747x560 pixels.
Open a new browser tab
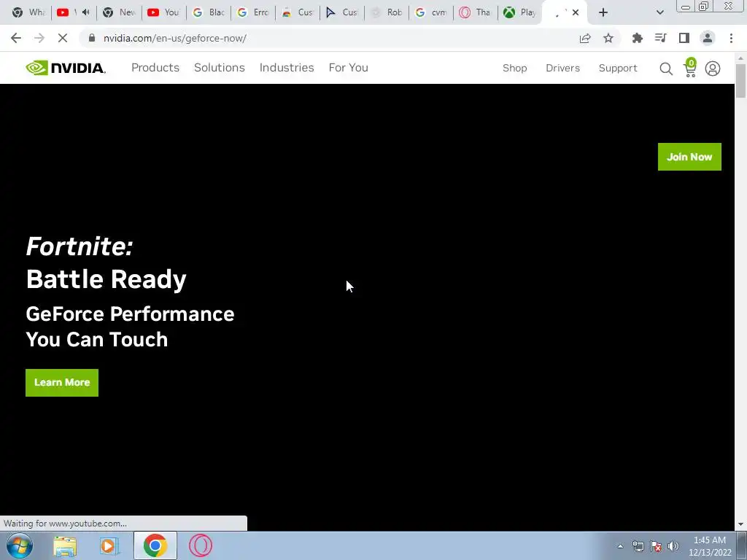tap(603, 12)
